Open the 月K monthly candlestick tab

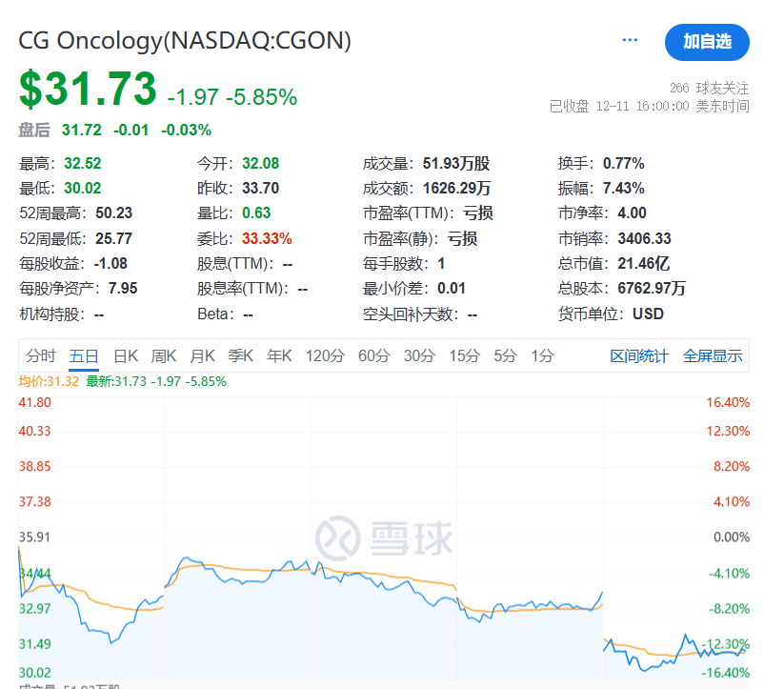(203, 355)
